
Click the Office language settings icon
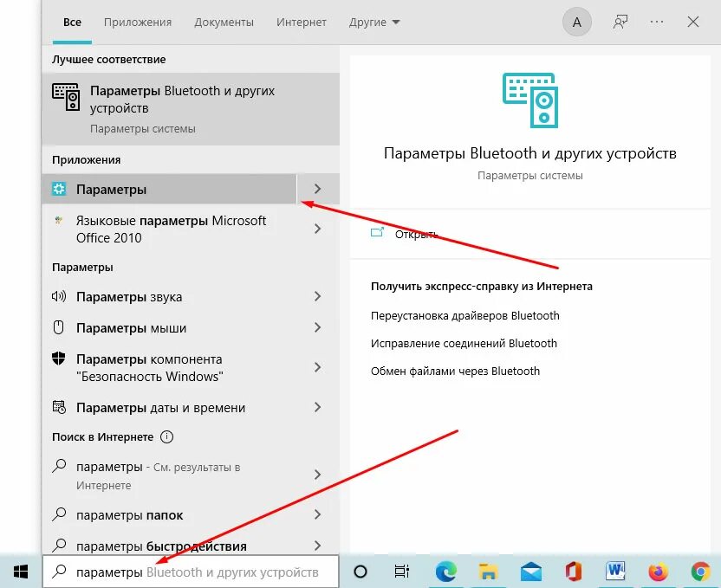(x=58, y=221)
